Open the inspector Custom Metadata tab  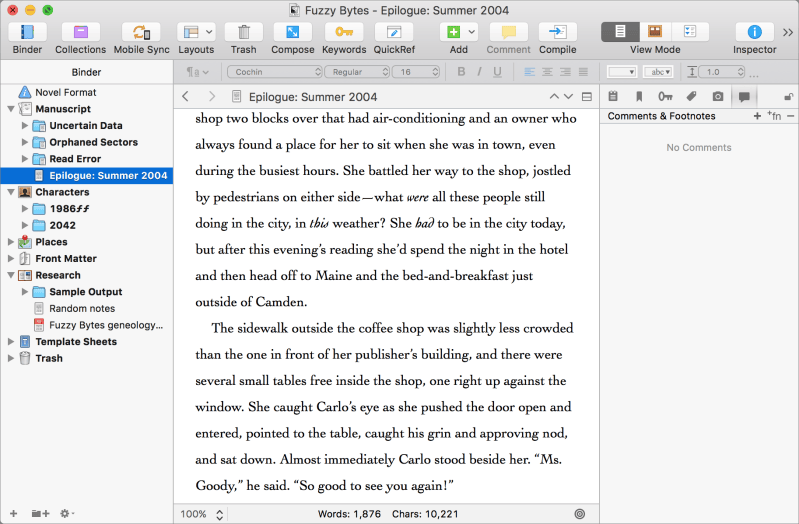[x=691, y=96]
